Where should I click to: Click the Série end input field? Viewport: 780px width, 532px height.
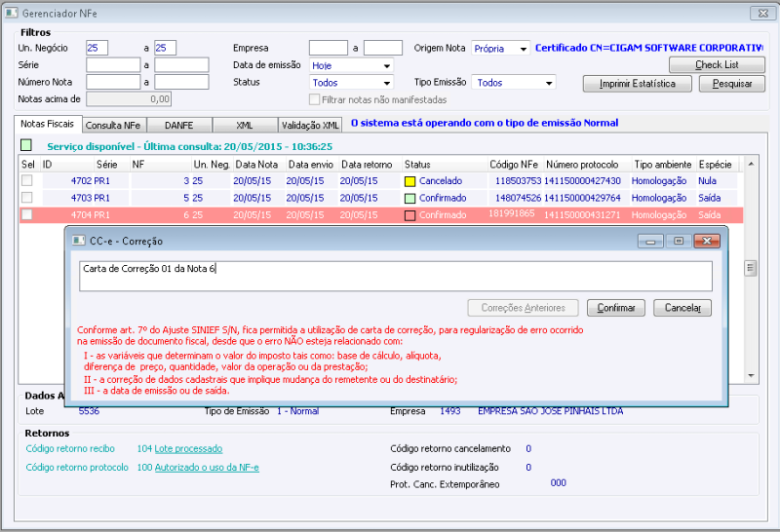pos(181,64)
